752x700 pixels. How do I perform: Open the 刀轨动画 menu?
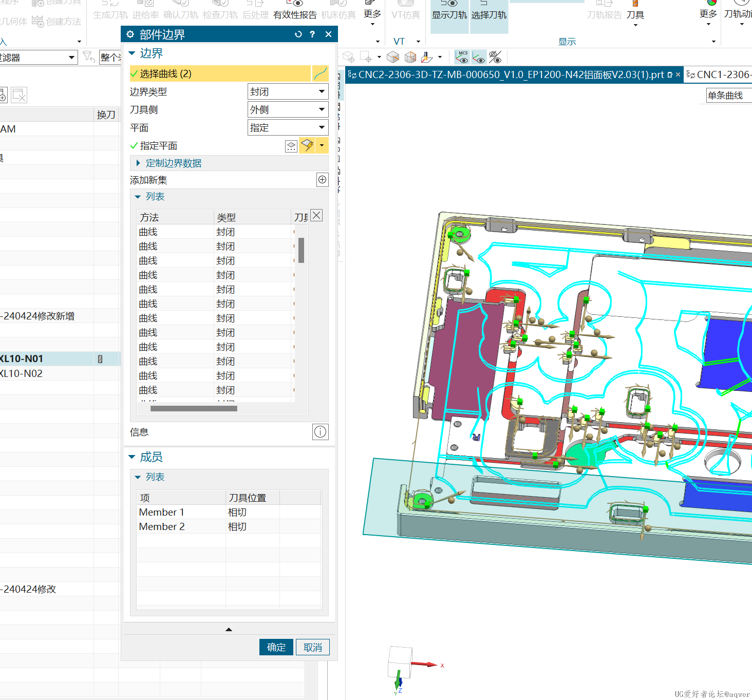tap(738, 15)
